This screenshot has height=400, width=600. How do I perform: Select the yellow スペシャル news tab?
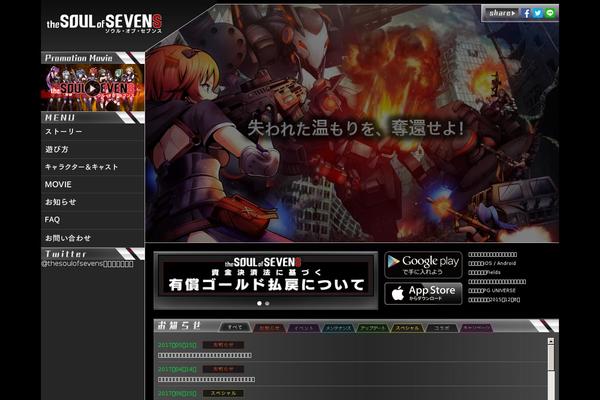pos(407,328)
